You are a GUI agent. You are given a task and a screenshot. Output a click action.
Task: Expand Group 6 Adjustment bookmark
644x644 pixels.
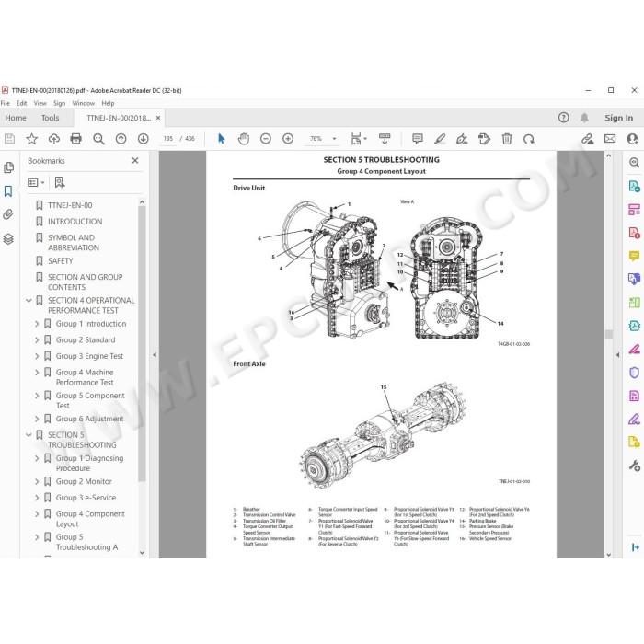[x=37, y=419]
